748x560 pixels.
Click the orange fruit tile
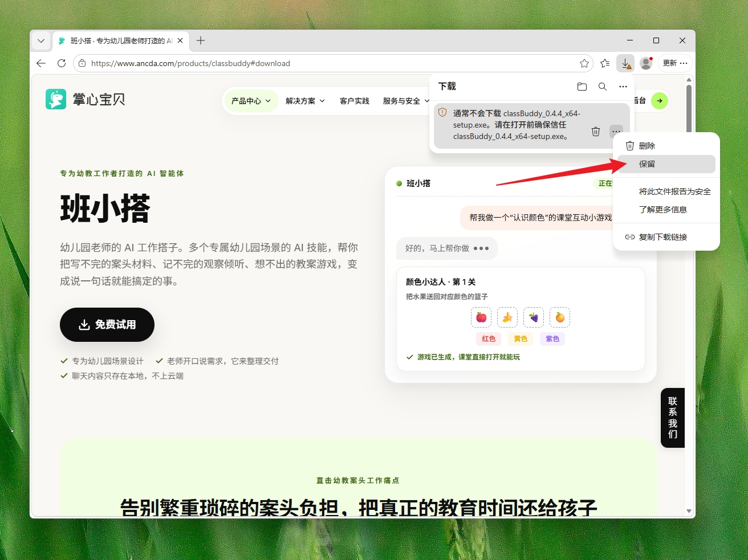click(x=560, y=317)
